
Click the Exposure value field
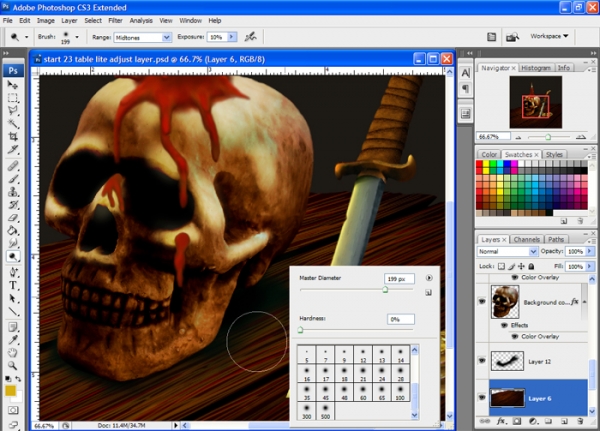click(x=217, y=37)
